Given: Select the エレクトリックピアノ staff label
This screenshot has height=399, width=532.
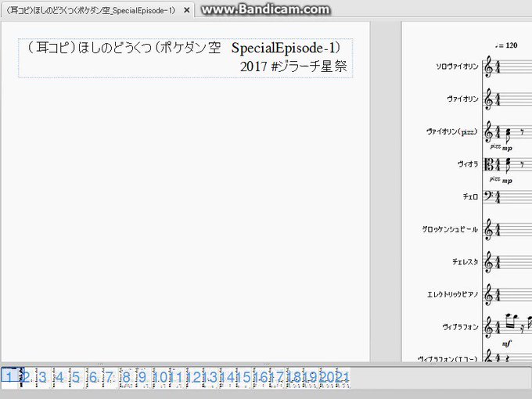Looking at the screenshot, I should [x=453, y=294].
